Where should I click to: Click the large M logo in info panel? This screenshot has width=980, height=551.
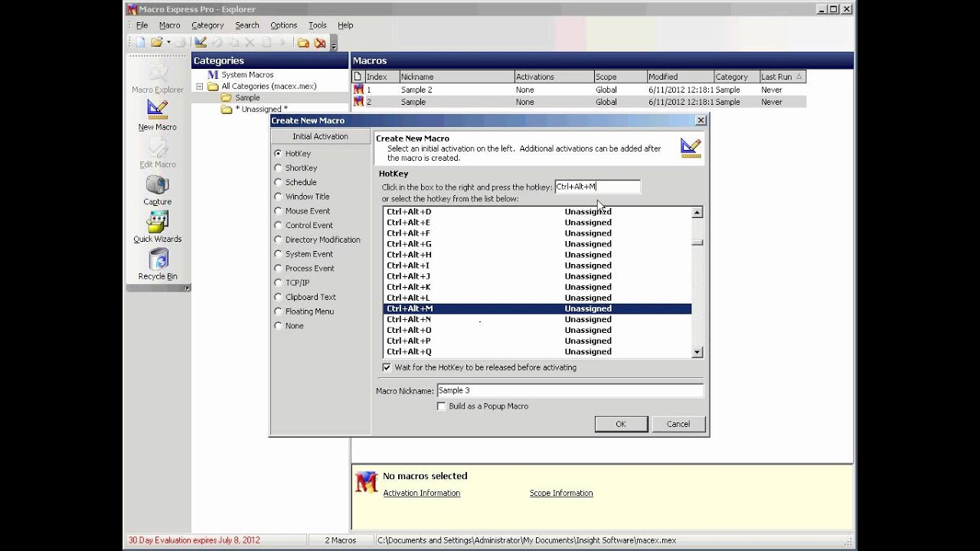coord(367,481)
